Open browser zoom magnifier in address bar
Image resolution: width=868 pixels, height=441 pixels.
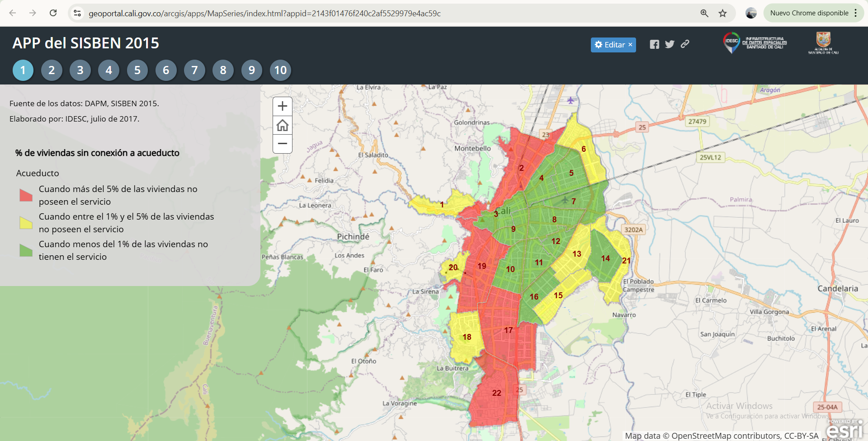click(704, 13)
